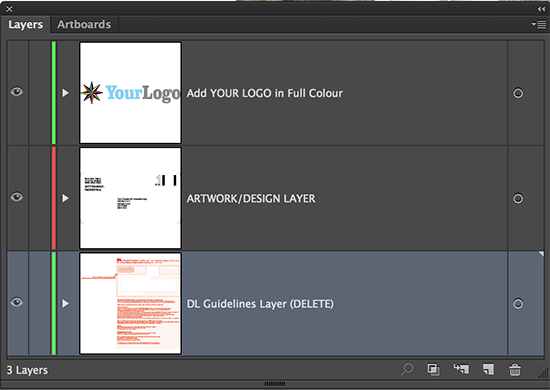Open the Layers panel flyout menu
Image resolution: width=550 pixels, height=390 pixels.
538,24
